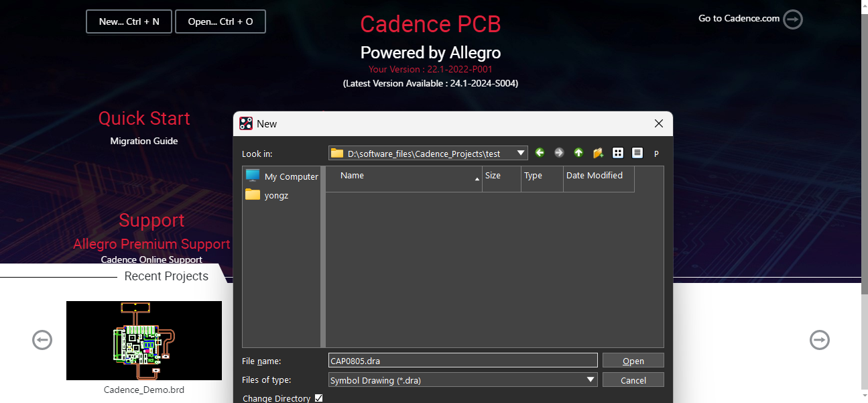Click the grey Forward arrow in New dialog

coord(559,153)
